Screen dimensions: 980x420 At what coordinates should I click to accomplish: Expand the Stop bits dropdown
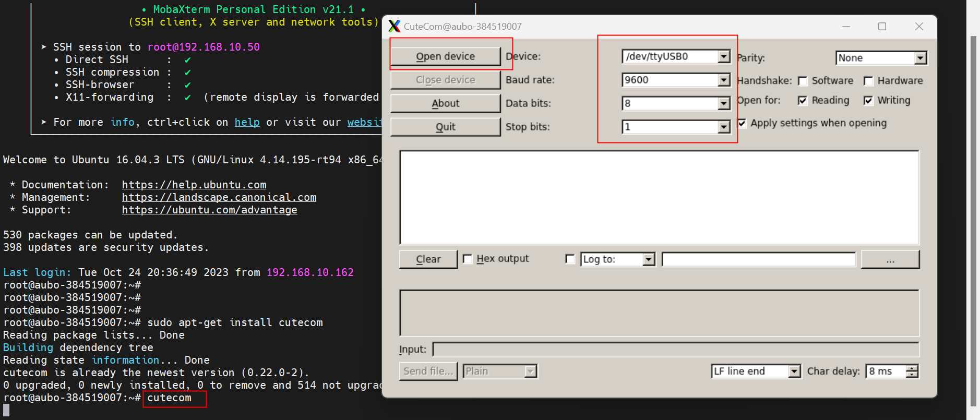coord(723,127)
